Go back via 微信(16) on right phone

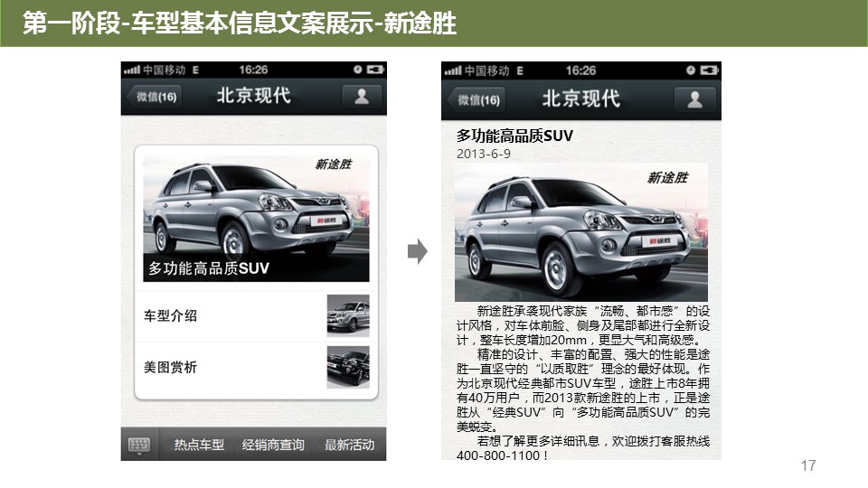476,99
